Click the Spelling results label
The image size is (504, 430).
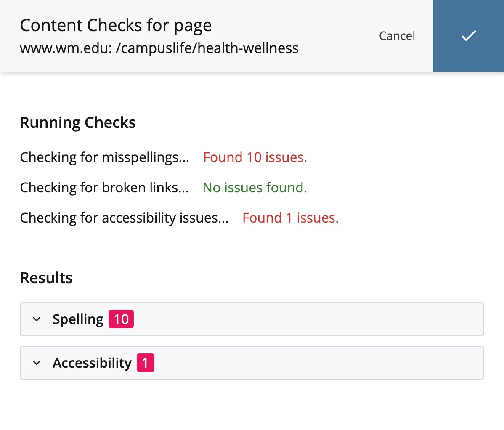(x=78, y=319)
